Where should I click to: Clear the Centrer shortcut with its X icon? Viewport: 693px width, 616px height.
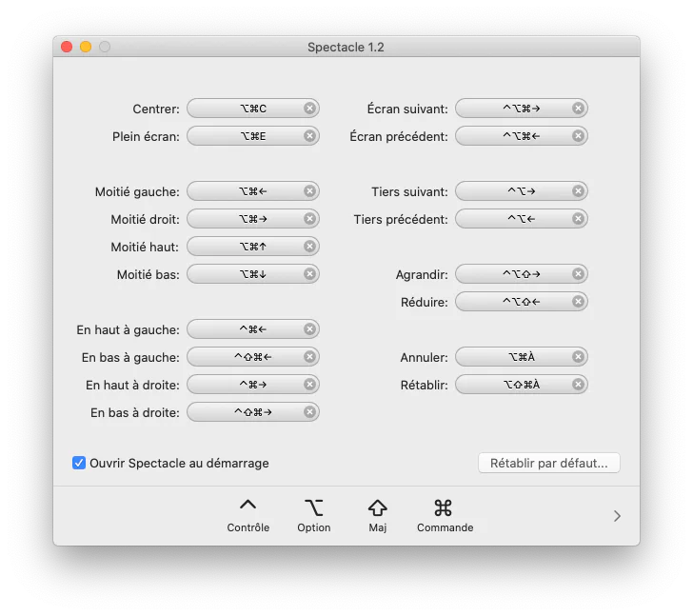(309, 109)
